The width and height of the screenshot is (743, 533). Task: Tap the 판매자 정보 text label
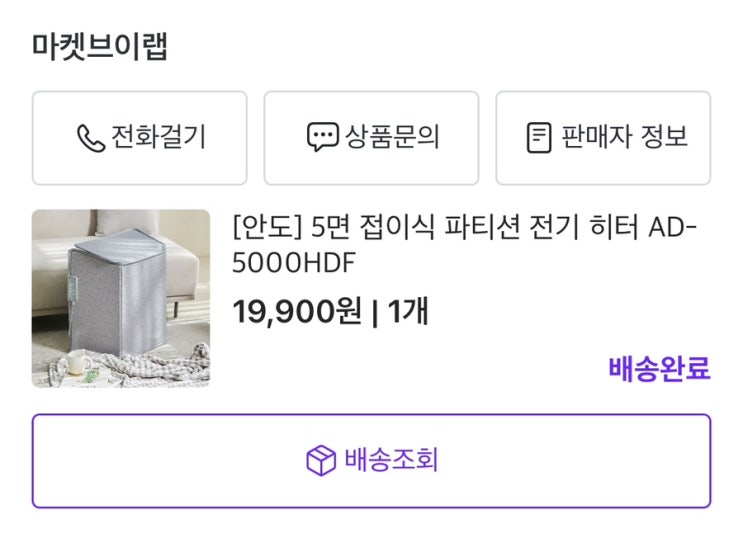pyautogui.click(x=624, y=137)
